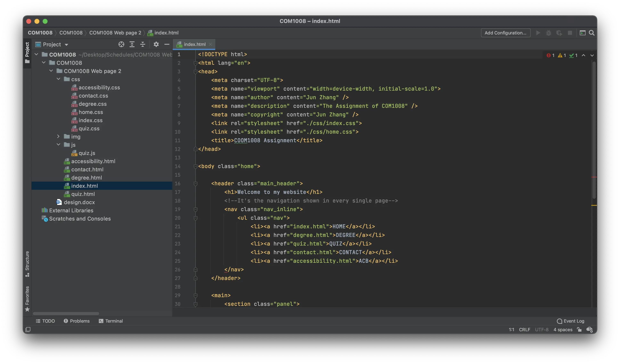Click UTF-8 encoding in status bar
The image size is (620, 364).
(x=542, y=330)
